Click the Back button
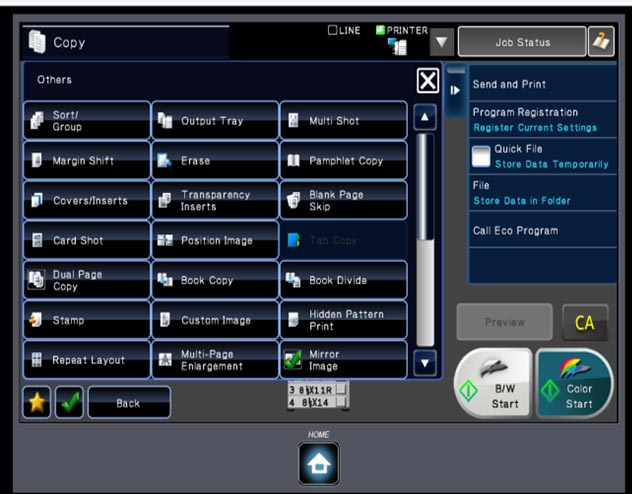This screenshot has height=494, width=632. 129,403
